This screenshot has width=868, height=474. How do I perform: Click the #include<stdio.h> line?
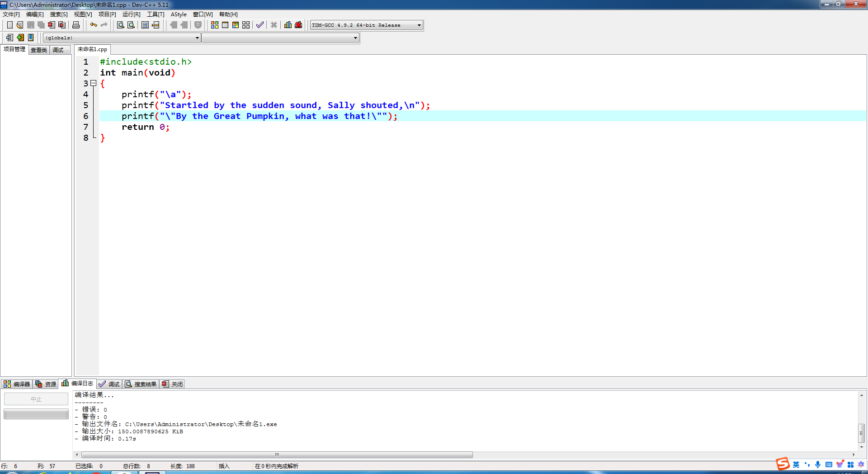146,62
